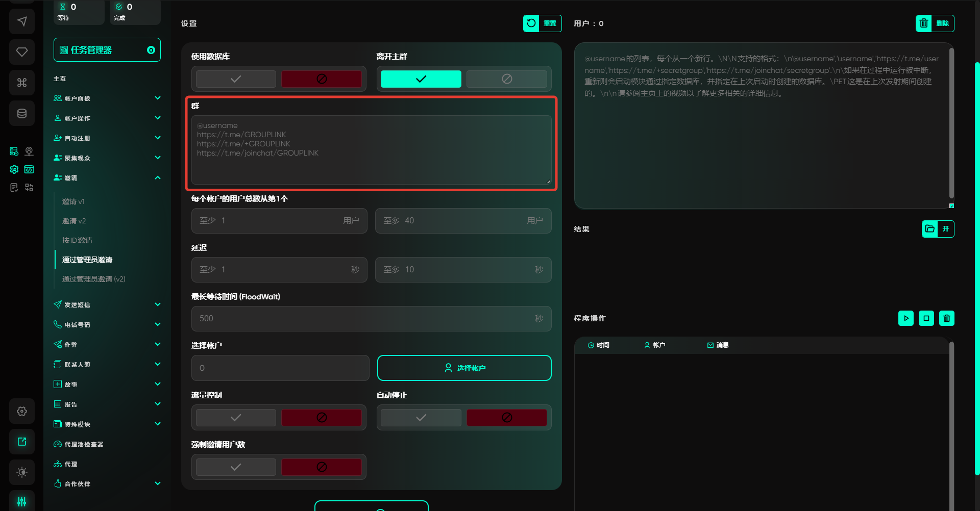Click the 选择帐户 button
The height and width of the screenshot is (511, 980).
[x=464, y=368]
